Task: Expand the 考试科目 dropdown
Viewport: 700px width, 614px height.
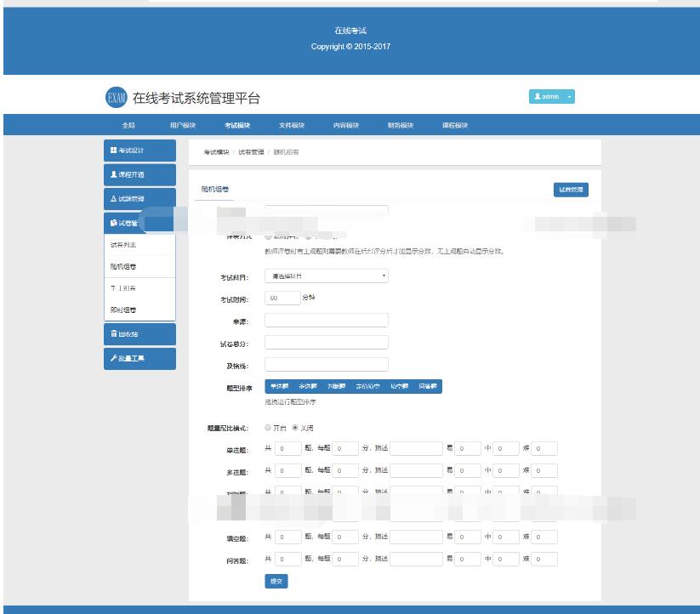Action: 327,276
